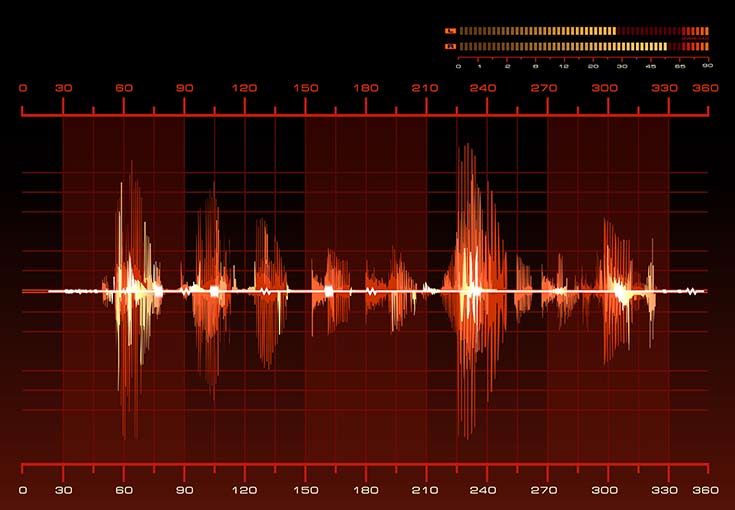
Task: Click the L channel level meter bar
Action: (584, 31)
